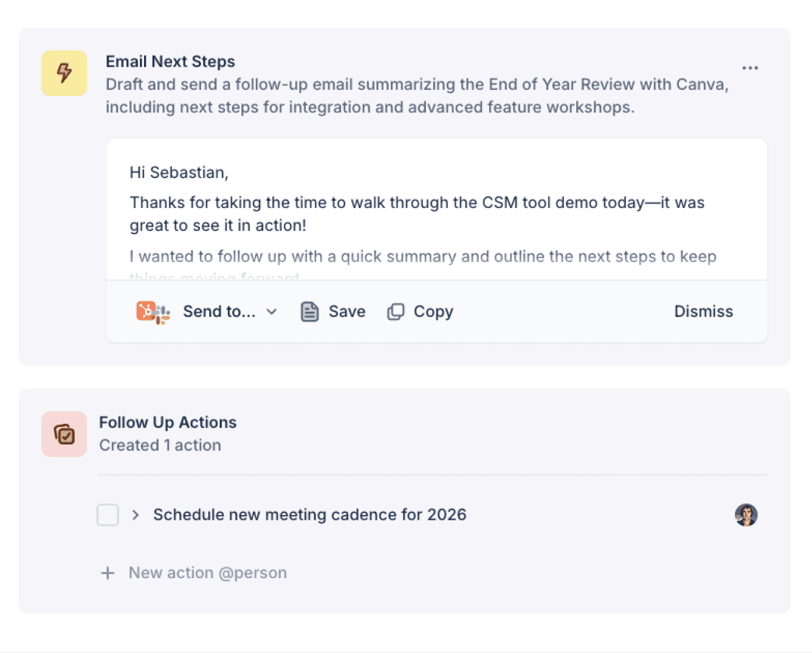Open dropdown arrow next to Send to
The width and height of the screenshot is (812, 653).
[272, 312]
